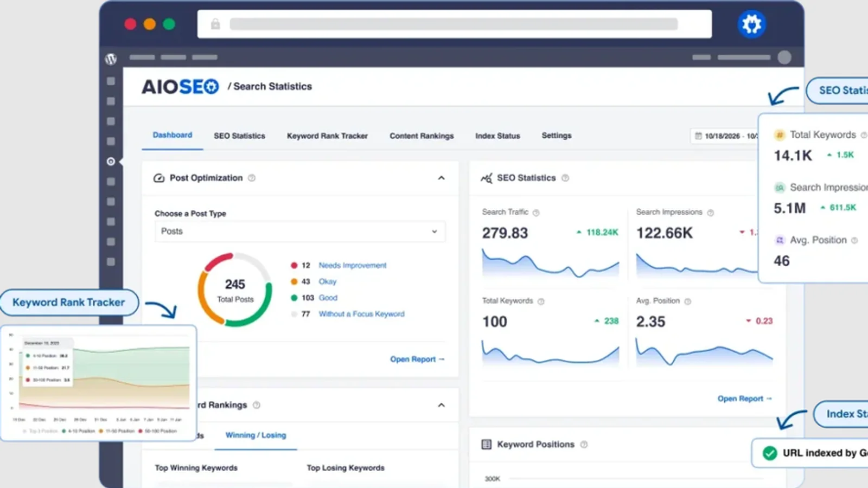Show help for Search Impressions in the SEO Statistics panel
Image resolution: width=868 pixels, height=488 pixels.
(711, 213)
